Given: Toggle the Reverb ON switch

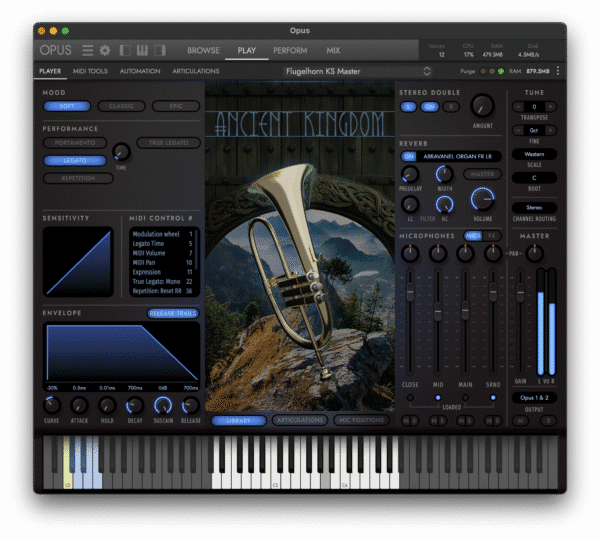Looking at the screenshot, I should point(409,156).
